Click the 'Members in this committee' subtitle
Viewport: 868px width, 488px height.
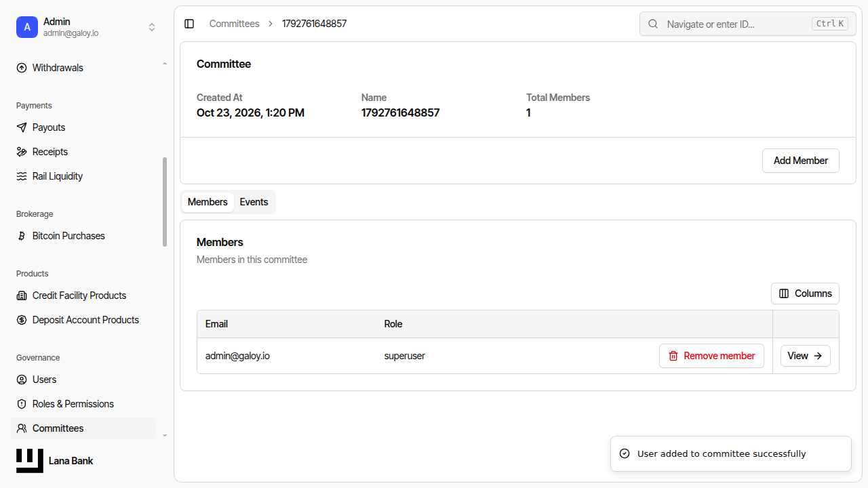click(252, 260)
